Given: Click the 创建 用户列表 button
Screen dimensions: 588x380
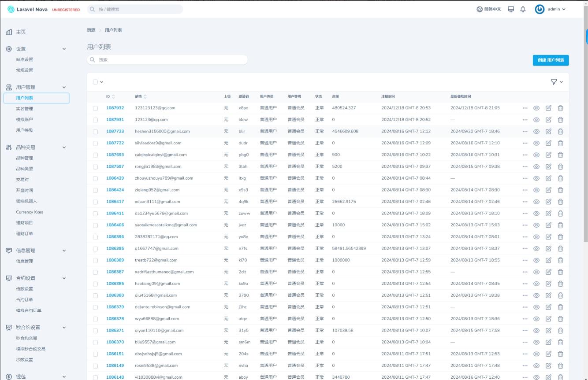Looking at the screenshot, I should click(x=551, y=60).
